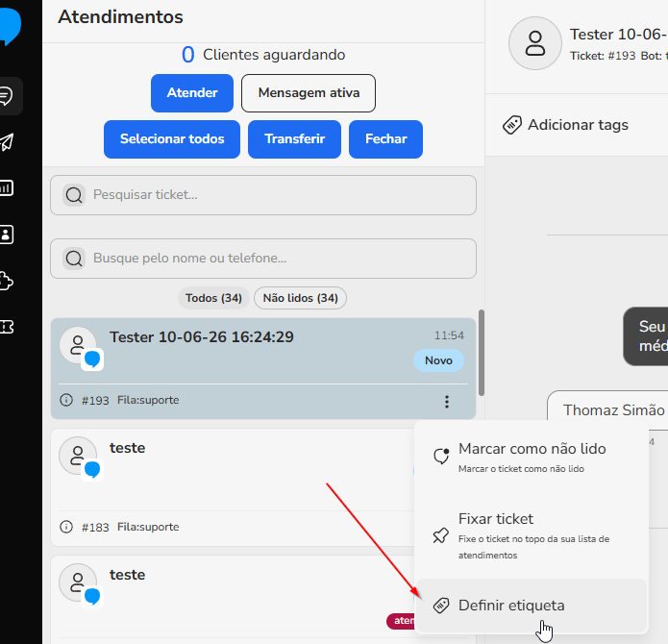Click the teste name on ticket #183
Viewport: 668px width, 644px height.
(128, 448)
